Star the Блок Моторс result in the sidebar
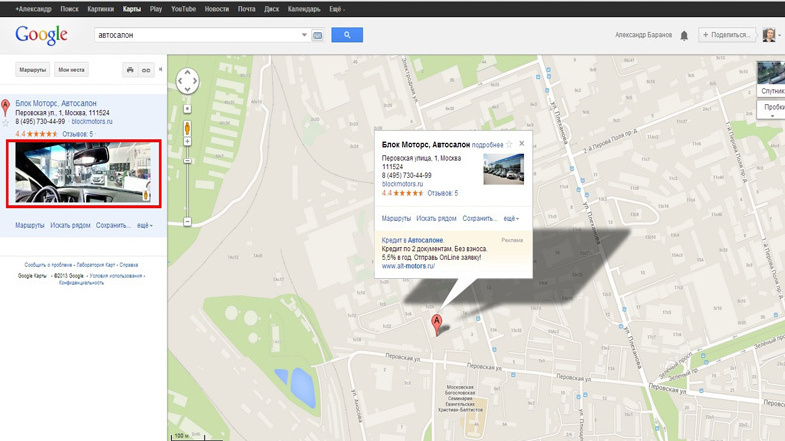The image size is (785, 441). [x=6, y=123]
